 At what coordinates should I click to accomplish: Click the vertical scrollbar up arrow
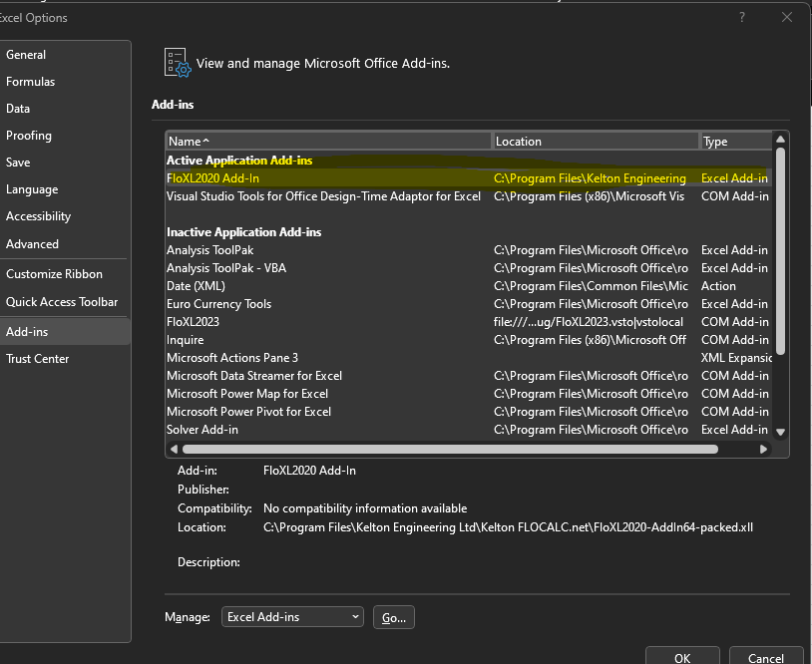[780, 140]
